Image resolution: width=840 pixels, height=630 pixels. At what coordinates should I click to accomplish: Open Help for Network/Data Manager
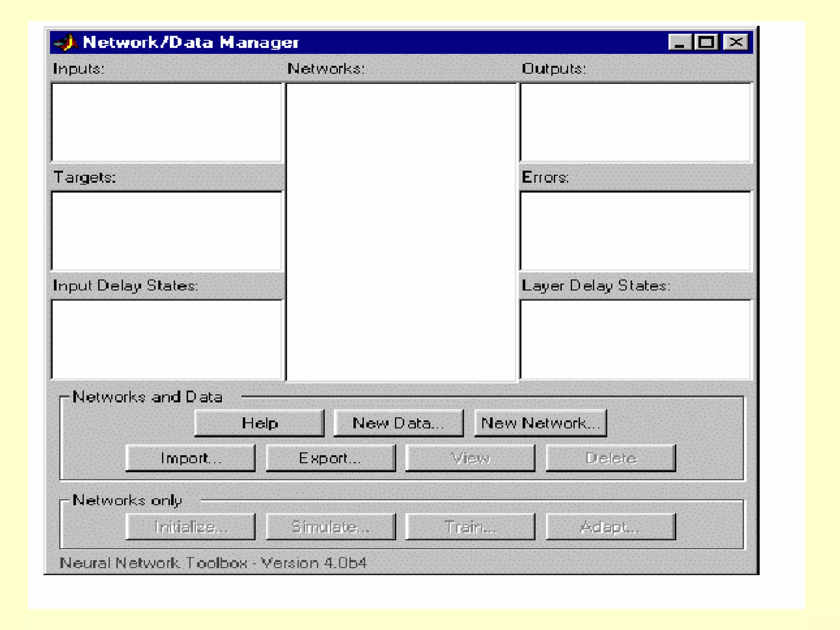point(259,423)
